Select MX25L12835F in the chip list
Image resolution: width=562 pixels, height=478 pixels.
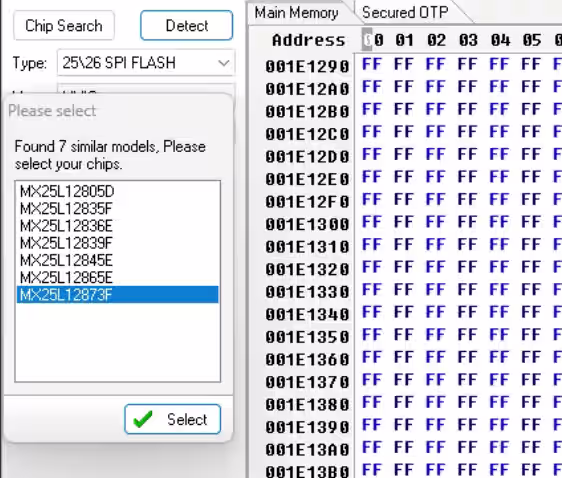tap(117, 209)
